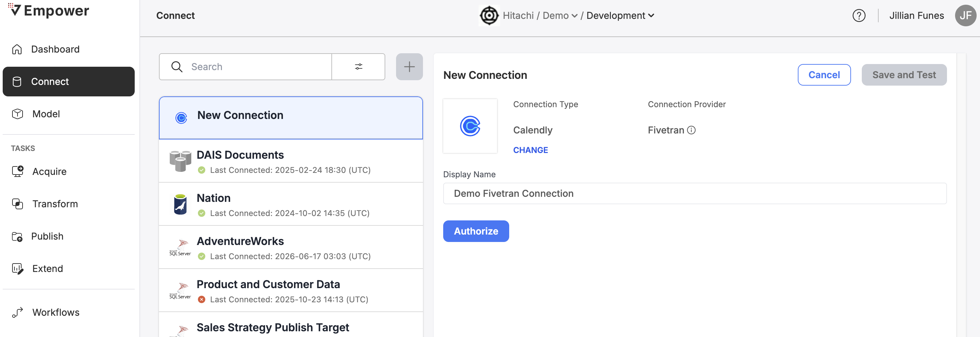980x337 pixels.
Task: Open the AdventureWorks connection
Action: coord(291,247)
